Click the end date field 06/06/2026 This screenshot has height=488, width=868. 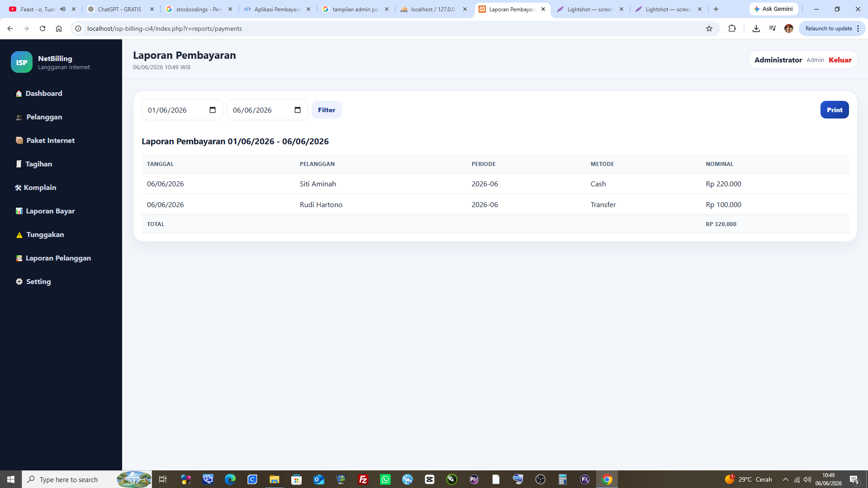(x=267, y=110)
